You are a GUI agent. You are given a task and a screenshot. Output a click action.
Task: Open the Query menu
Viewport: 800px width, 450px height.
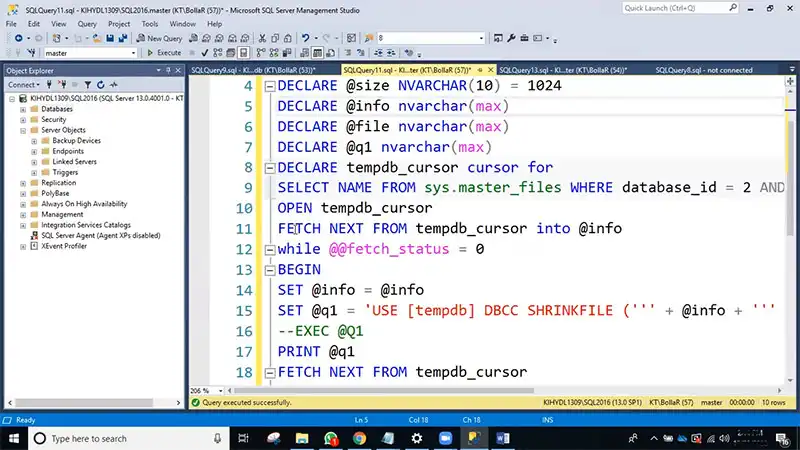click(x=87, y=24)
